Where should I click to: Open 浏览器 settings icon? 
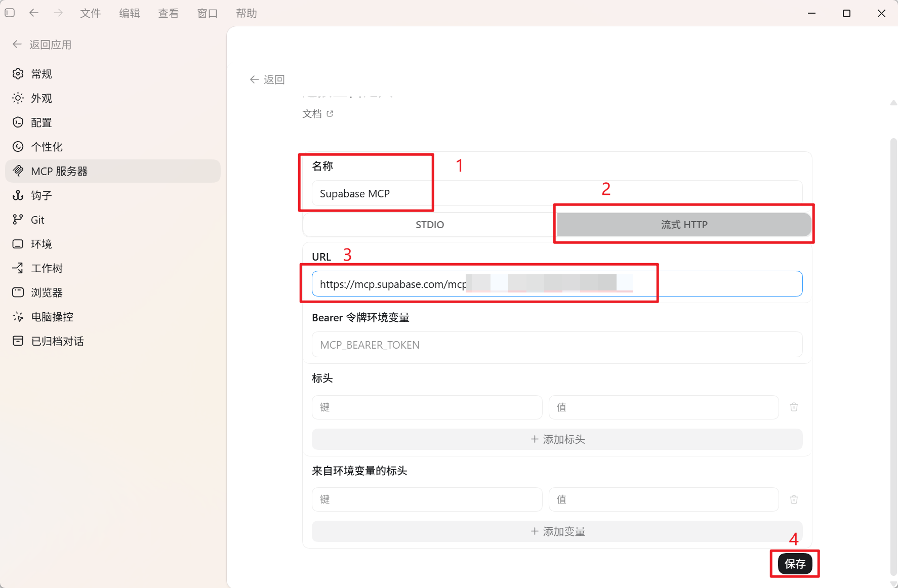18,292
